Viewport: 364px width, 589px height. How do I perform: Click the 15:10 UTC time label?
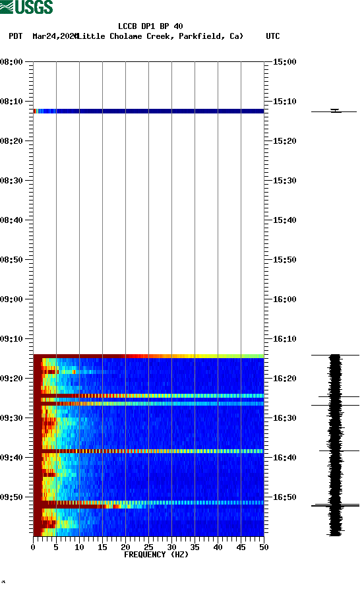click(x=284, y=102)
